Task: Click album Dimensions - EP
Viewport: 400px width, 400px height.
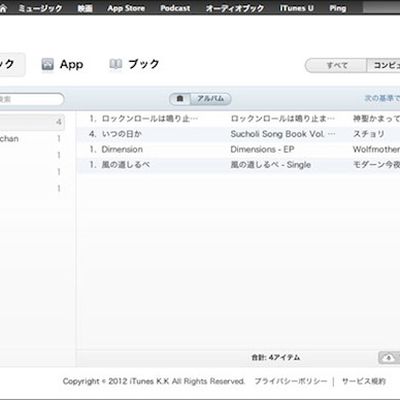Action: [262, 149]
